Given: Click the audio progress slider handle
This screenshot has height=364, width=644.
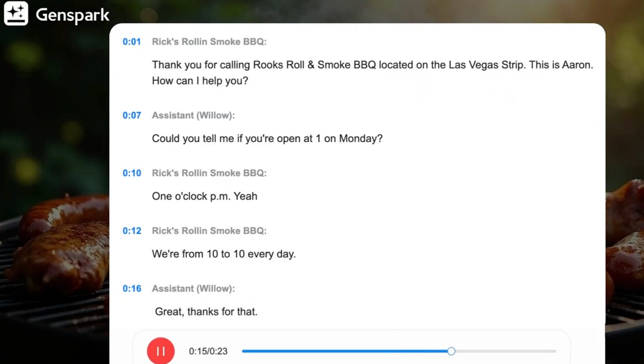Looking at the screenshot, I should pos(451,351).
